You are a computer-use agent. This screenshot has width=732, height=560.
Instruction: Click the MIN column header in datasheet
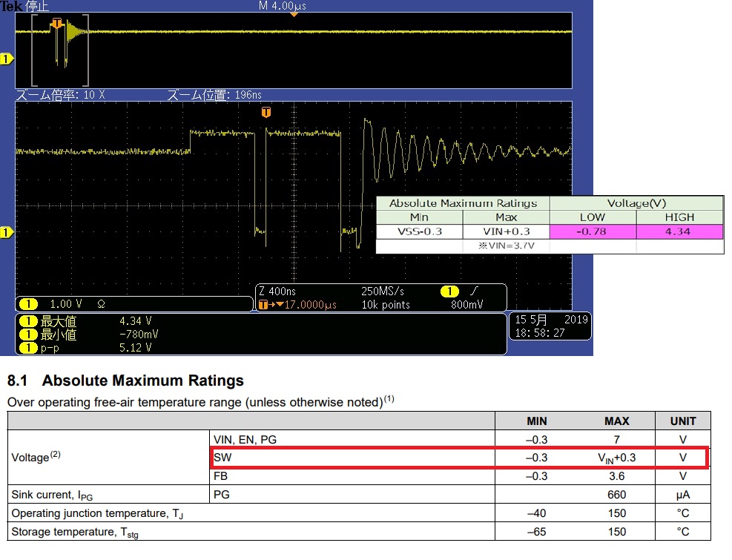pos(537,421)
